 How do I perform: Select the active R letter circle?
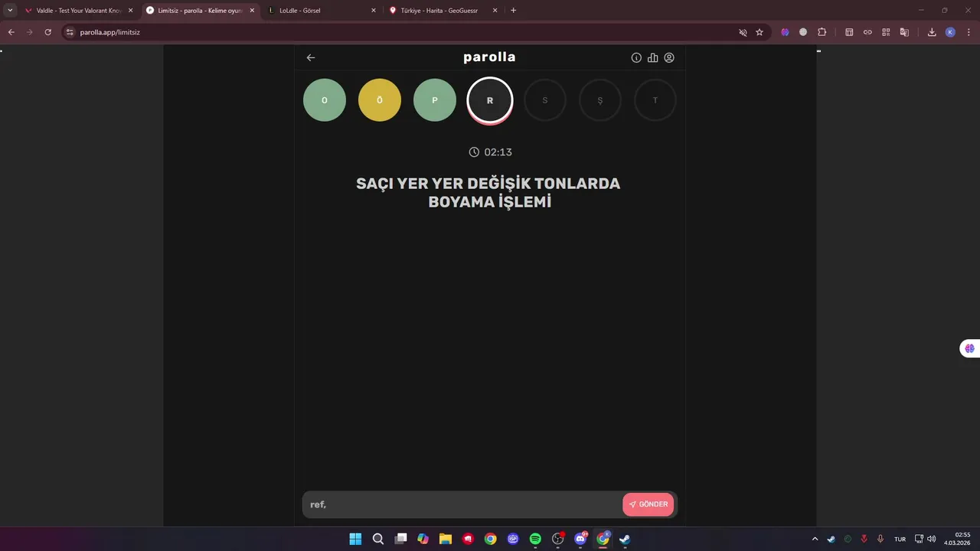click(490, 100)
